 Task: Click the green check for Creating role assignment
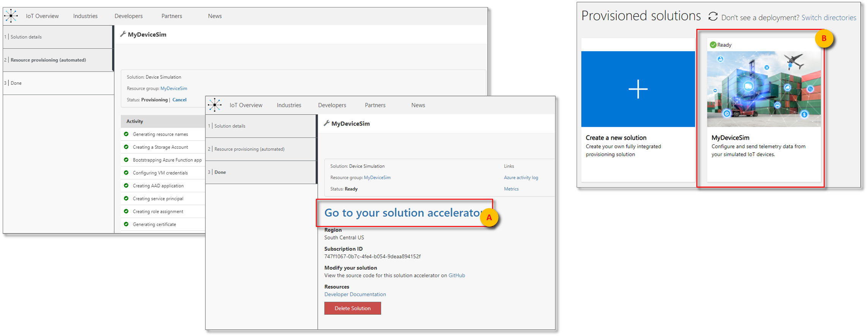126,211
